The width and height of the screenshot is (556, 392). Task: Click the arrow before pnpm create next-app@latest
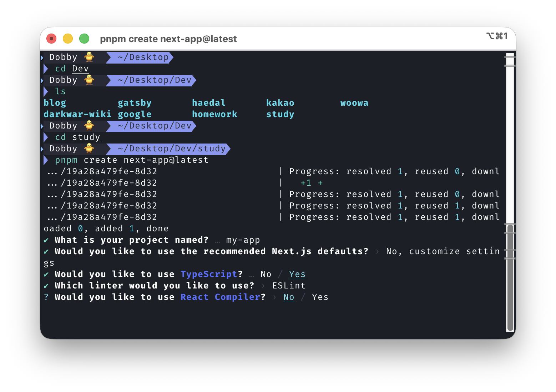tap(46, 160)
